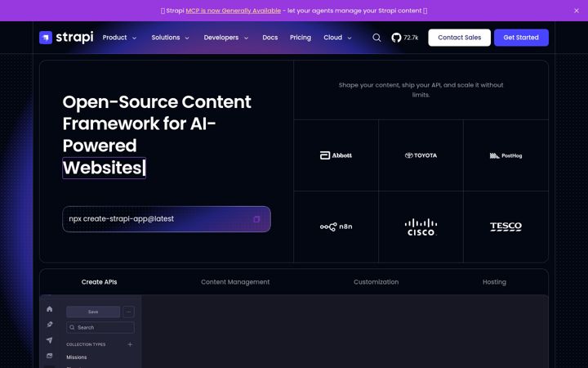Open the search magnifier icon
Screen dimensions: 588x368
376,38
